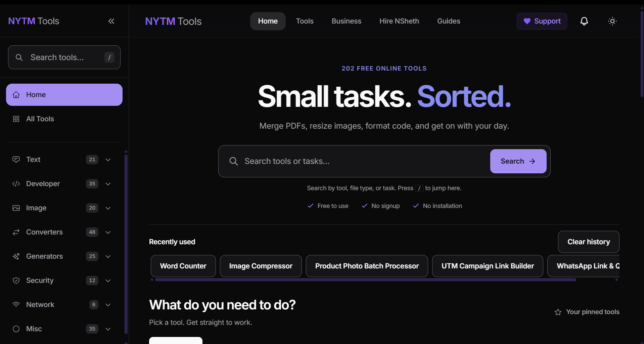Open UTM Campaign Link Builder chip

[488, 266]
